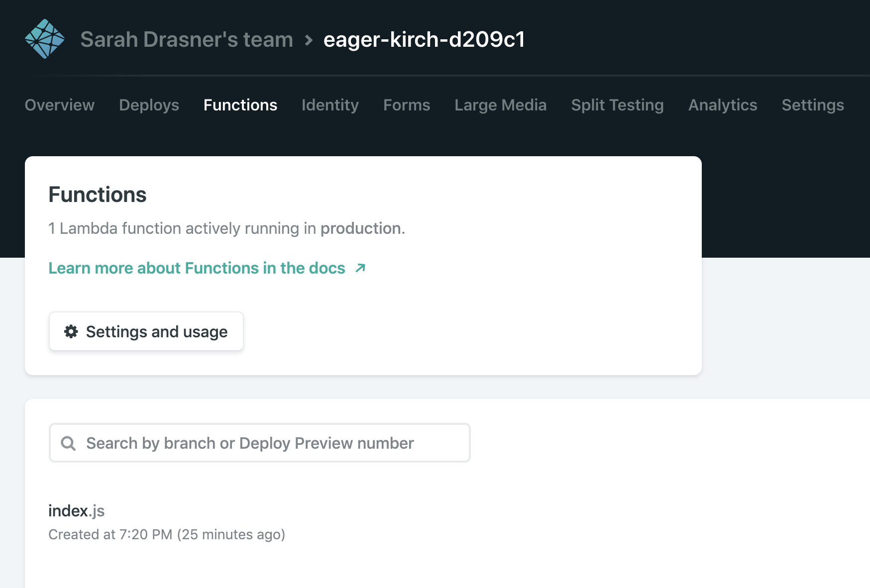Image resolution: width=870 pixels, height=588 pixels.
Task: Open the Settings and usage button
Action: tap(146, 331)
